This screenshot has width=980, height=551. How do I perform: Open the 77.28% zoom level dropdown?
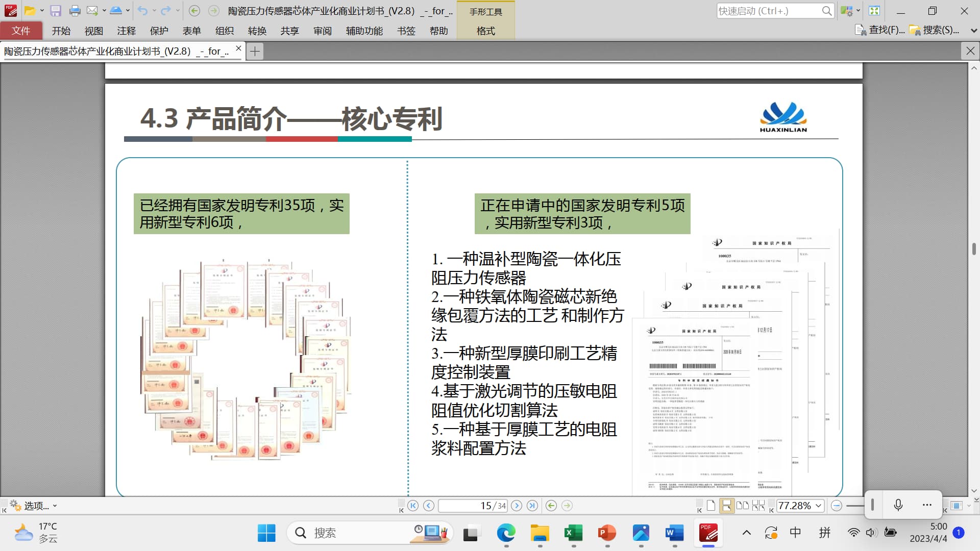(x=819, y=506)
